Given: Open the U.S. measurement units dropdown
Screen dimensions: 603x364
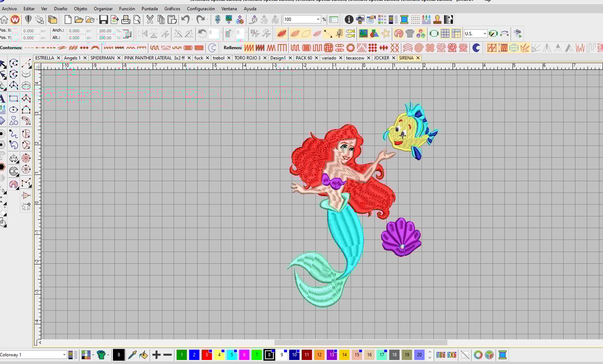Looking at the screenshot, I should 485,34.
